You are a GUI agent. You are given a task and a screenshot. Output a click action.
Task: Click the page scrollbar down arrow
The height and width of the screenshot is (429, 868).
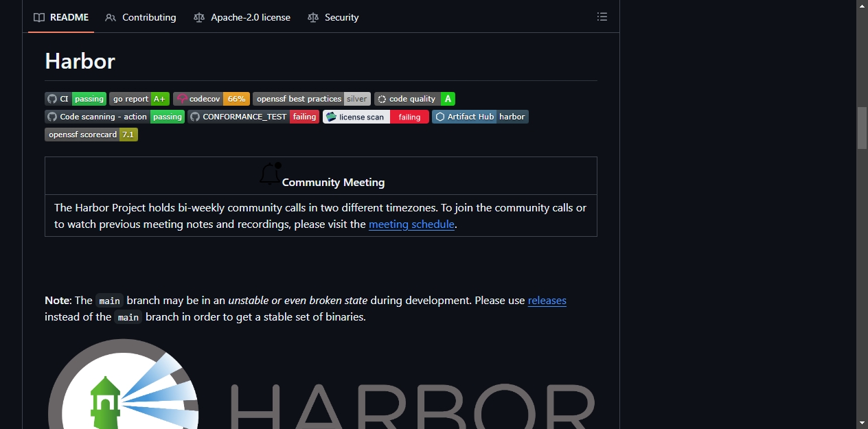862,423
